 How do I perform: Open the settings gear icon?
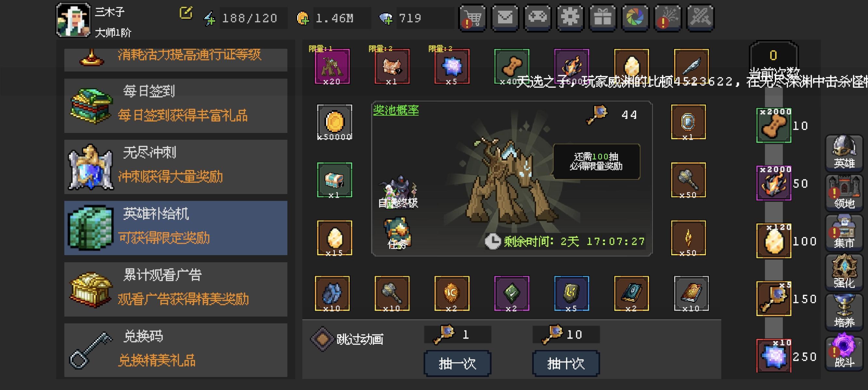[x=570, y=18]
